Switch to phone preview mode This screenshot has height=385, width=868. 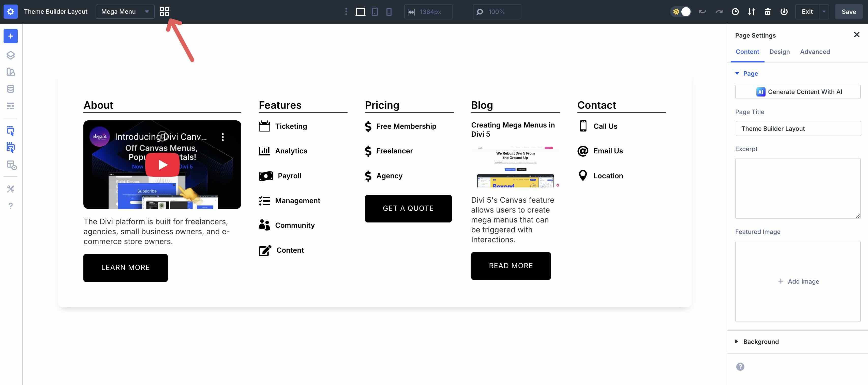pyautogui.click(x=390, y=12)
